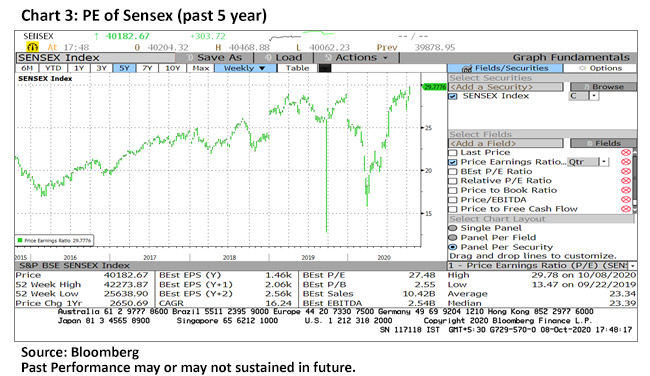The image size is (650, 376).
Task: Select the YTD time range tab
Action: [53, 68]
